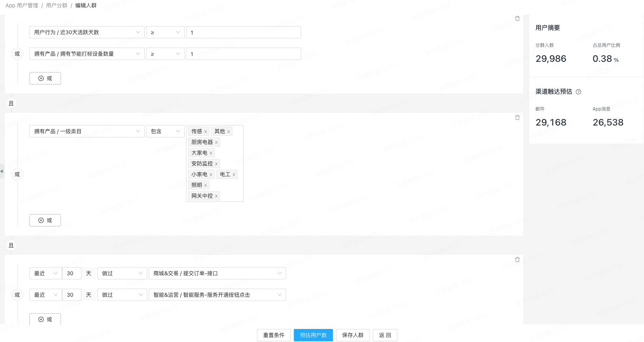Open the operator dropdown for 近30天活跃天数

pos(165,32)
